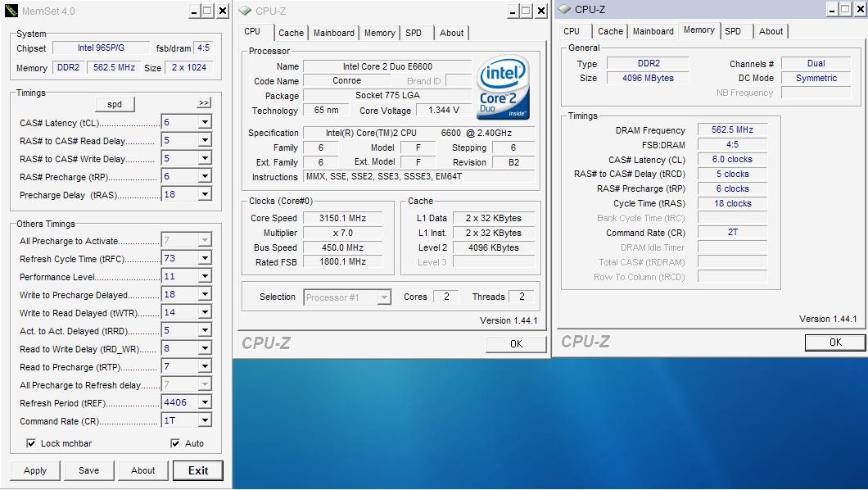Minimize the MemSet 4.0 window
Screen dimensions: 868x490
click(194, 11)
